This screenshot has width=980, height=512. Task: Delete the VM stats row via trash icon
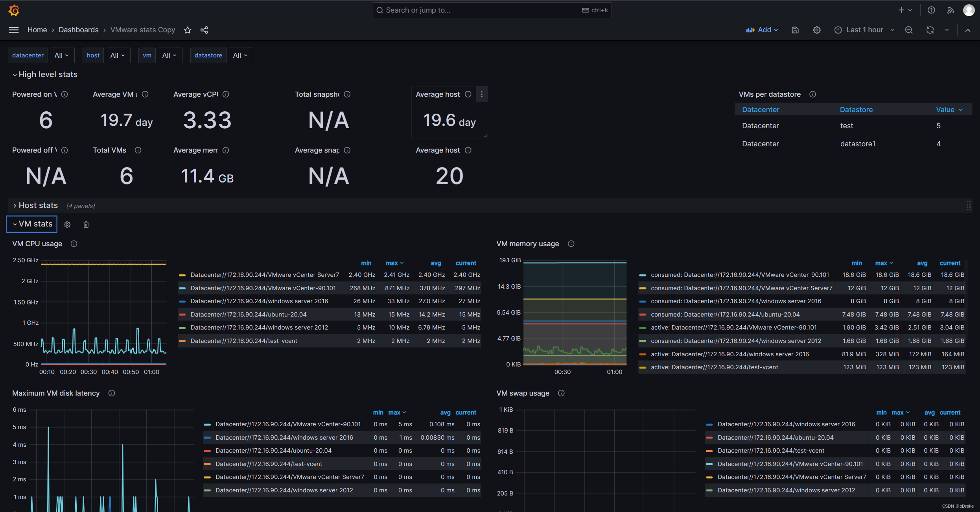coord(86,224)
